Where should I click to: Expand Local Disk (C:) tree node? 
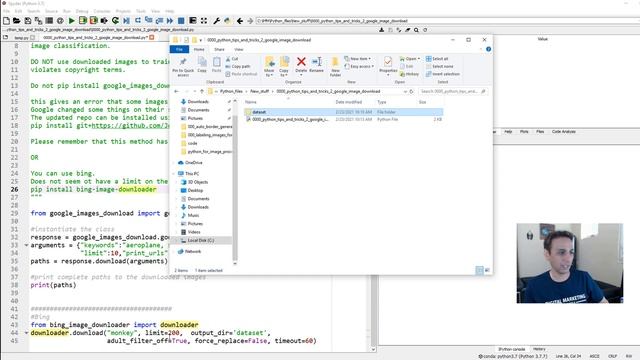click(177, 240)
